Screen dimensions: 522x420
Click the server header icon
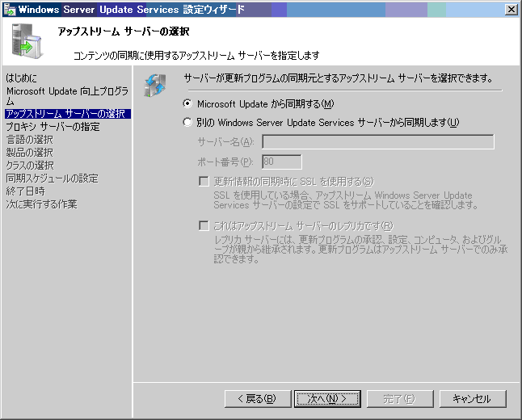[x=27, y=41]
